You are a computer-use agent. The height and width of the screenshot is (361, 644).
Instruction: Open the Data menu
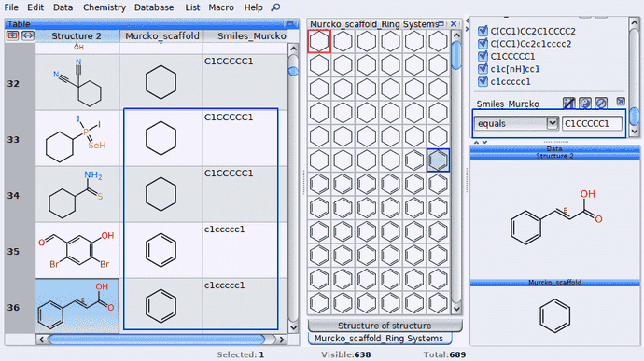click(x=63, y=7)
